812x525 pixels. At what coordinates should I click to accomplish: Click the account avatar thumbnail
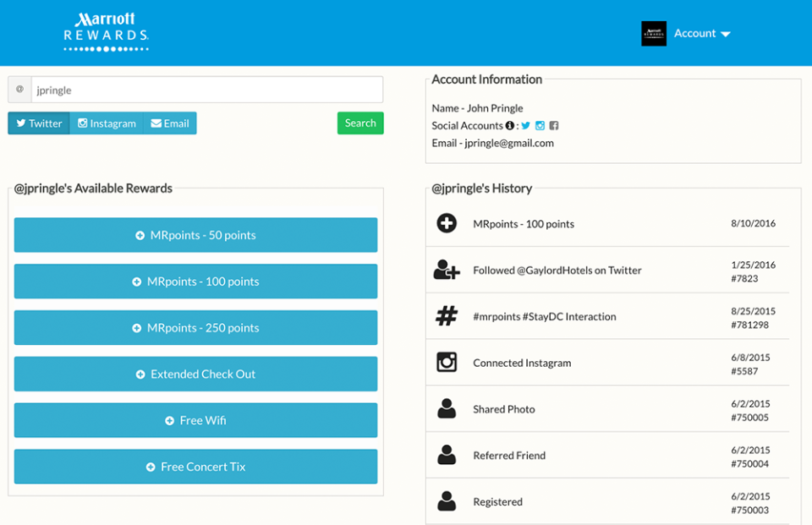click(654, 34)
